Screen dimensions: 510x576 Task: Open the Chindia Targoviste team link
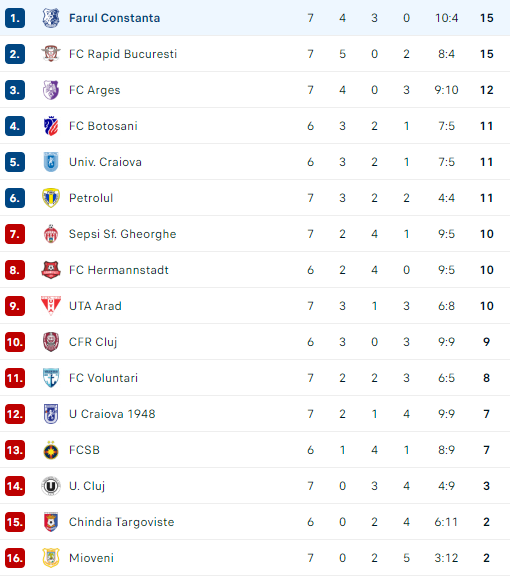click(121, 522)
